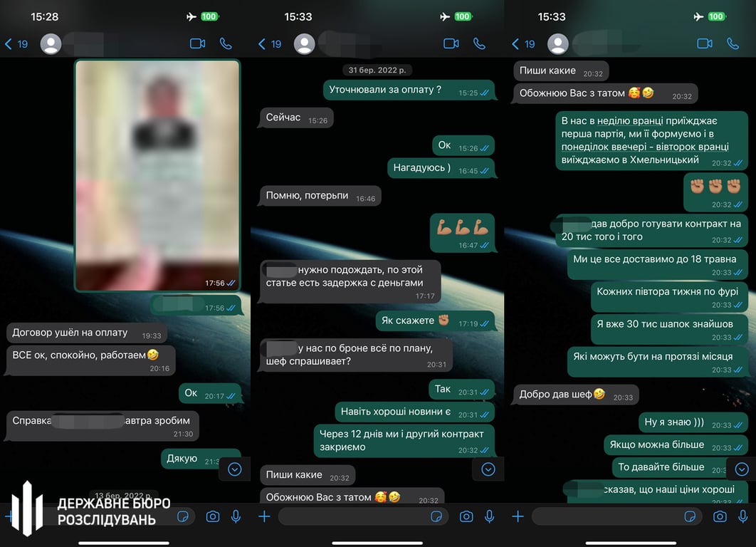756x547 pixels.
Task: Tap back arrow 19 in right chat
Action: point(523,44)
